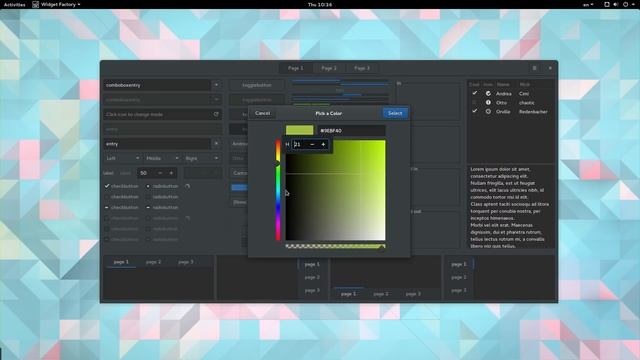Open the hamburger menu in Widget Factory header
The image size is (640, 360).
tap(534, 68)
